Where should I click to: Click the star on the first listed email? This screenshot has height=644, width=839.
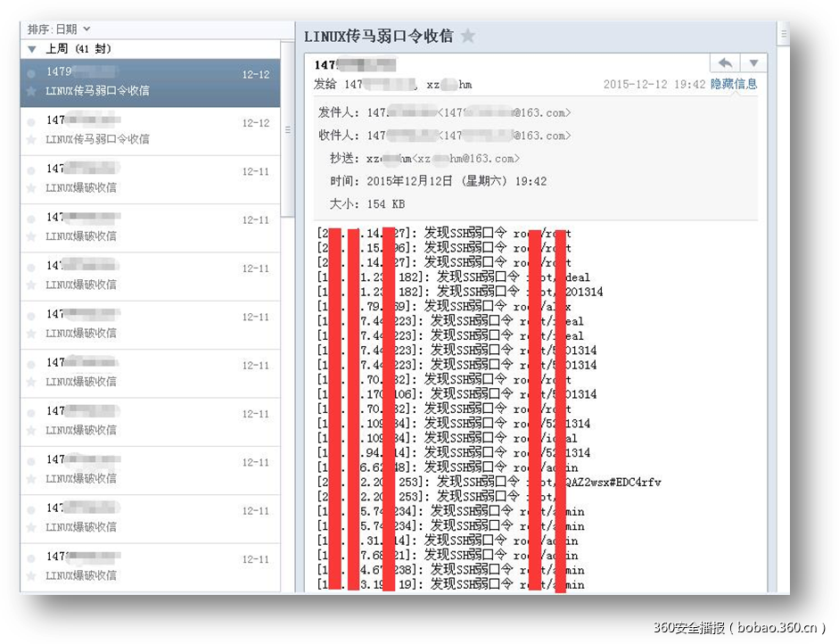pos(32,90)
